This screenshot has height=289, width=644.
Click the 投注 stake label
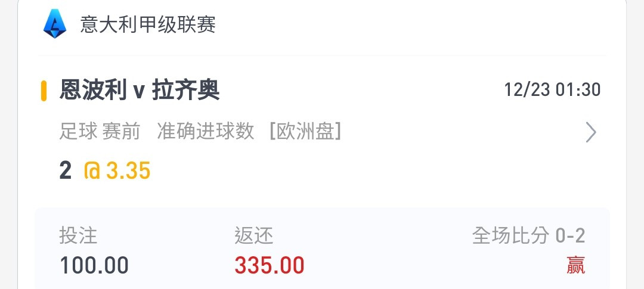coord(78,235)
